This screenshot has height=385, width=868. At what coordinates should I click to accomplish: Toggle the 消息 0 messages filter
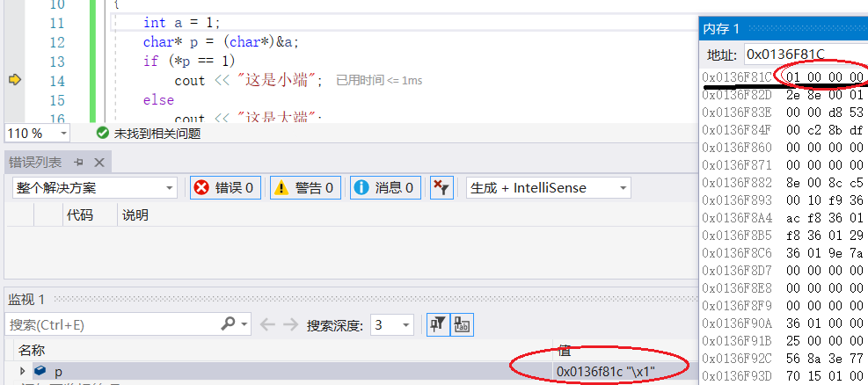[x=385, y=187]
